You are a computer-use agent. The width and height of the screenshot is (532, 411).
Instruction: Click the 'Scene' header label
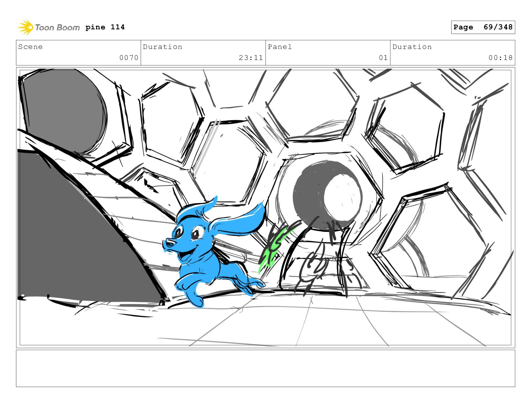pos(31,47)
